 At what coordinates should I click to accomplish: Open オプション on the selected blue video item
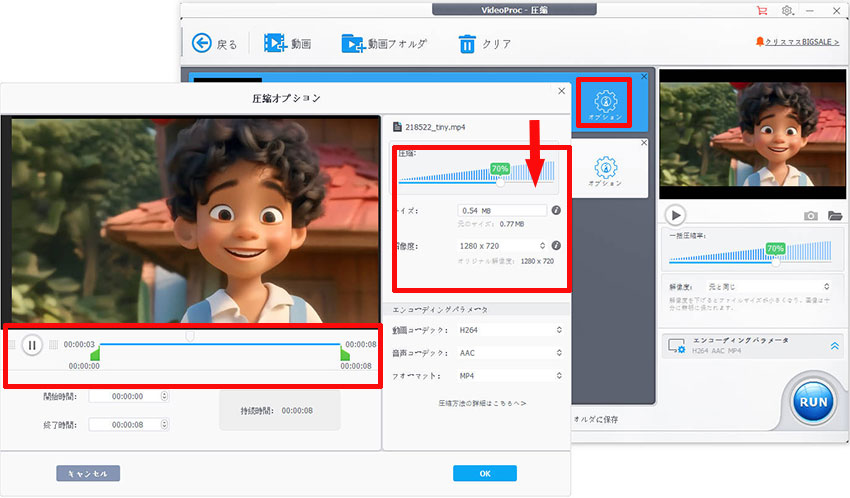[x=605, y=104]
